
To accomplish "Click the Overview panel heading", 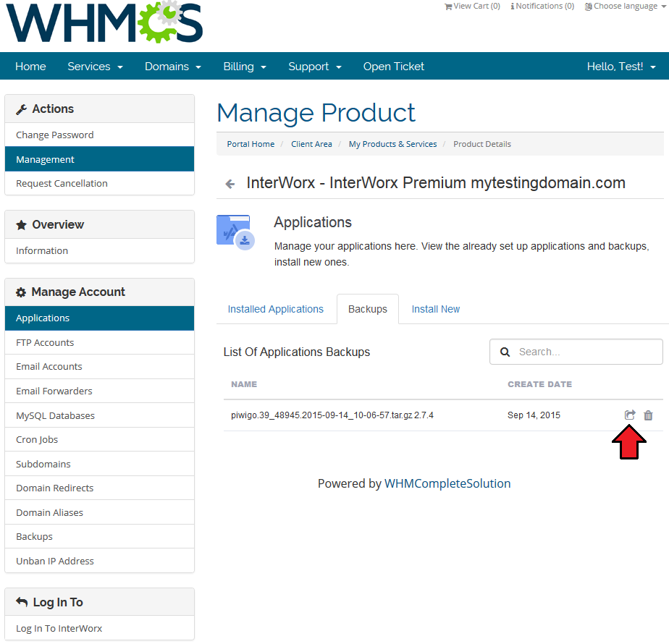I will 99,224.
